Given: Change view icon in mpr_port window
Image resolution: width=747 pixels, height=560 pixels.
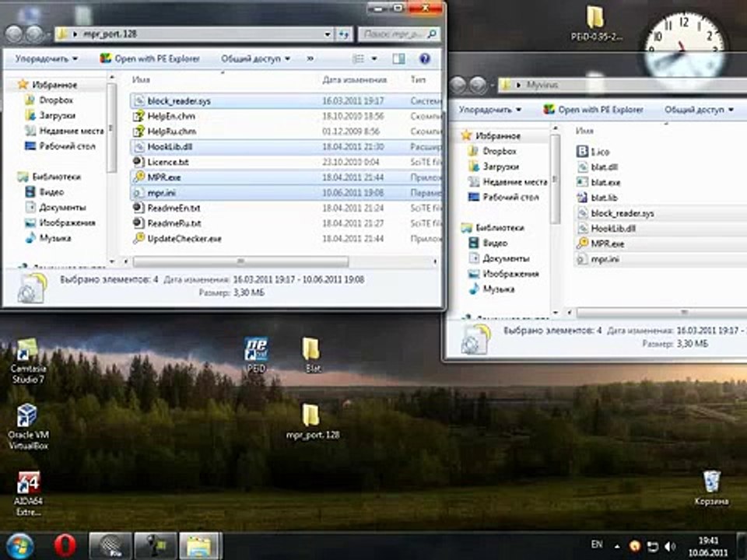Looking at the screenshot, I should [x=358, y=58].
